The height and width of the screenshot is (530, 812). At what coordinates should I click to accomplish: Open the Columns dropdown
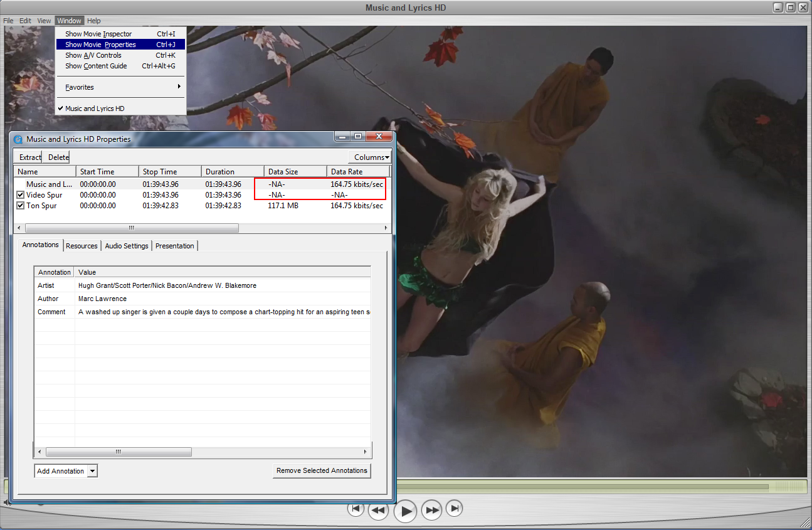[370, 157]
